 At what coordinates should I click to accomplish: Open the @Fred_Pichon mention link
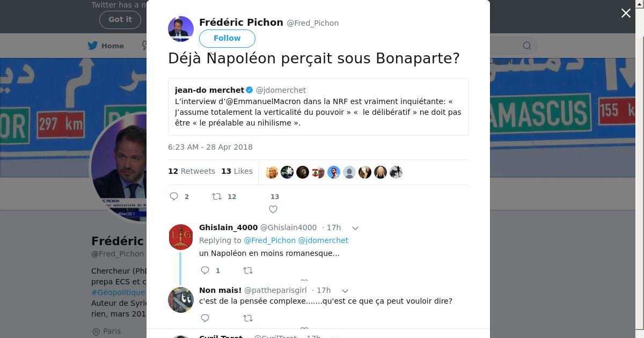click(269, 240)
